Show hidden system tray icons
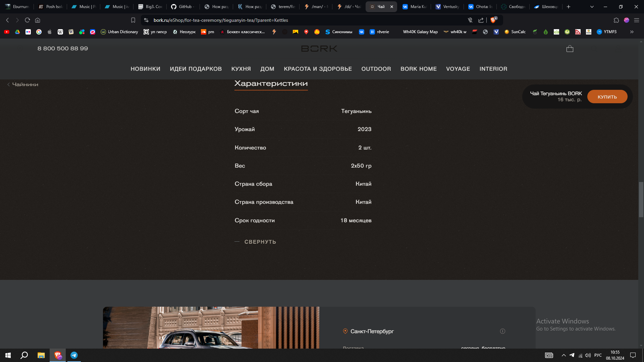The image size is (644, 362). 563,355
